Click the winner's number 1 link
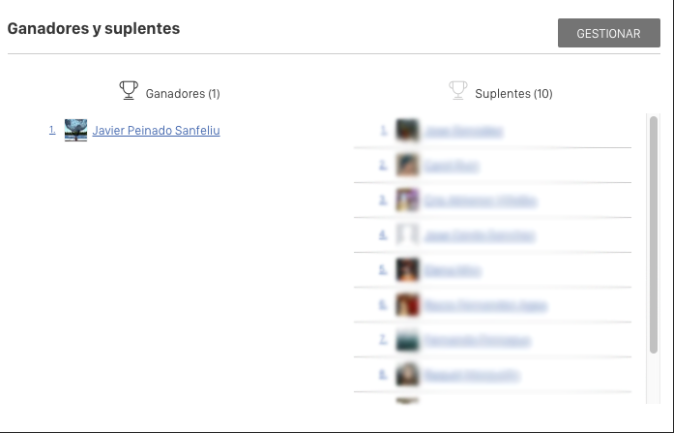Image resolution: width=674 pixels, height=433 pixels. pyautogui.click(x=52, y=130)
